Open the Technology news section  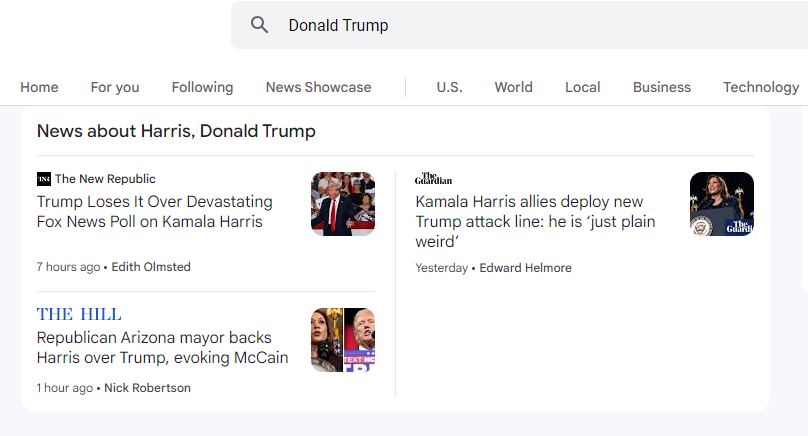tap(761, 87)
